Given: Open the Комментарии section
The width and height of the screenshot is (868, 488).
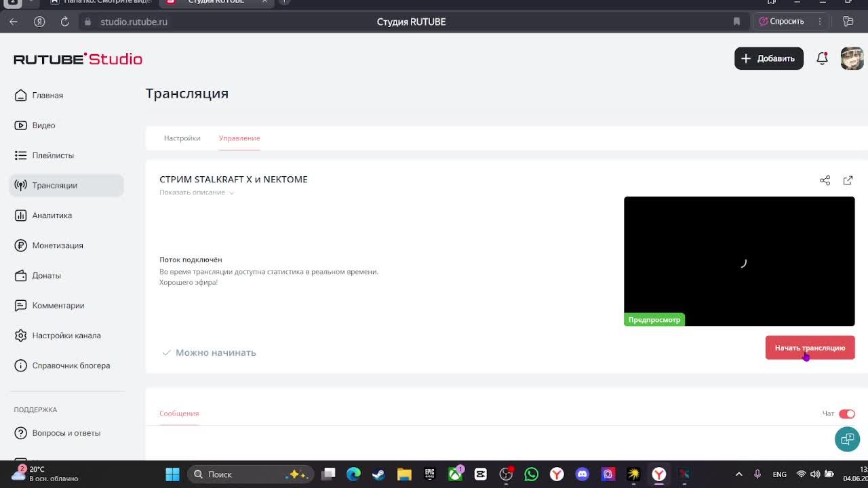Looking at the screenshot, I should [x=66, y=306].
